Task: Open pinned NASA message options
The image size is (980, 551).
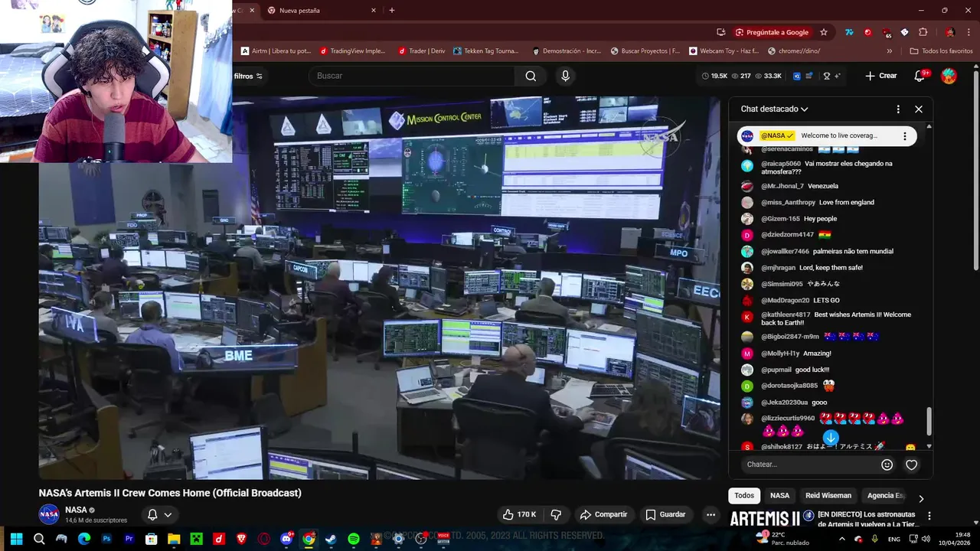Action: 904,136
